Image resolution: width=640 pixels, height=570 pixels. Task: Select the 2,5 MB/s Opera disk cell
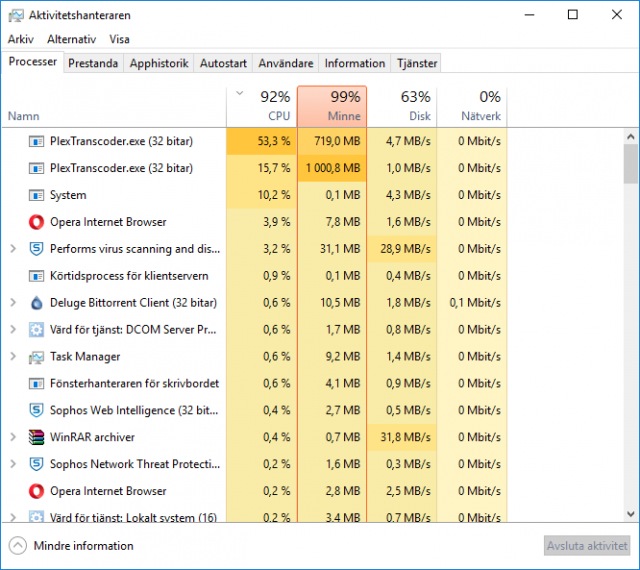pos(402,491)
